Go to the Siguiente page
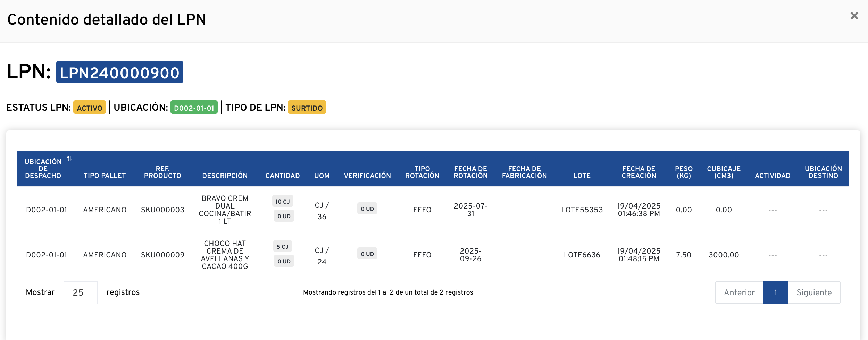This screenshot has width=868, height=340. coord(814,292)
